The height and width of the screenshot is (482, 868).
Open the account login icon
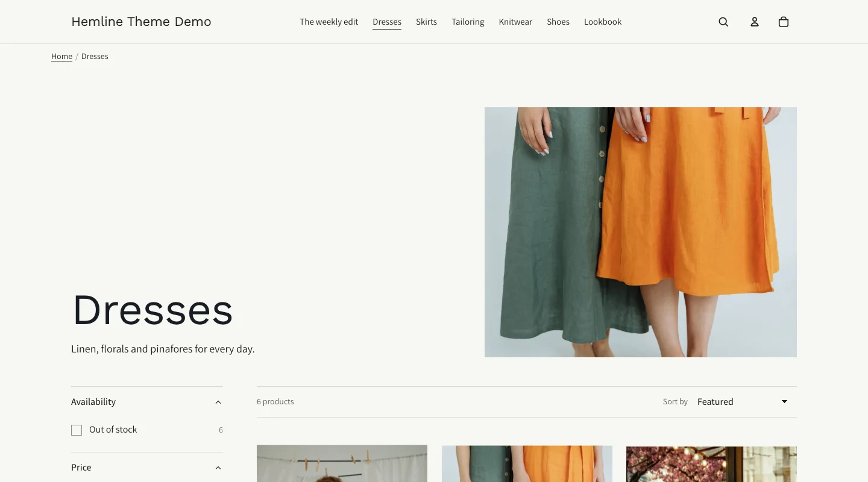tap(754, 22)
